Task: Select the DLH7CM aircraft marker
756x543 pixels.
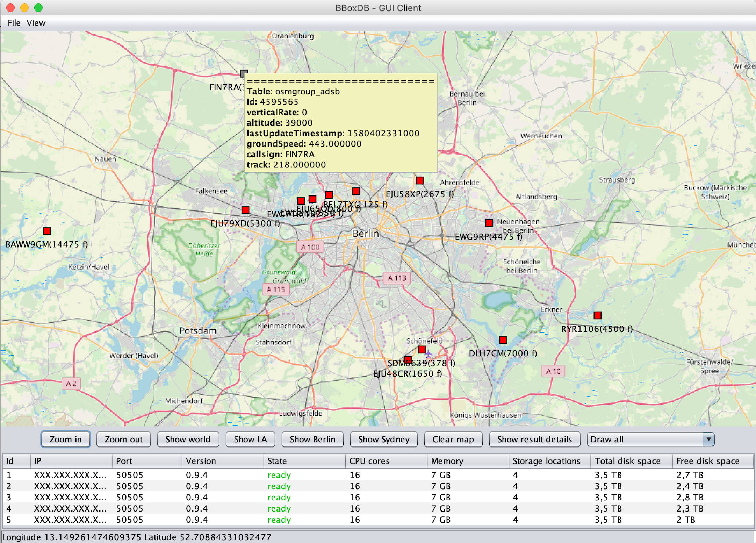Action: tap(503, 340)
